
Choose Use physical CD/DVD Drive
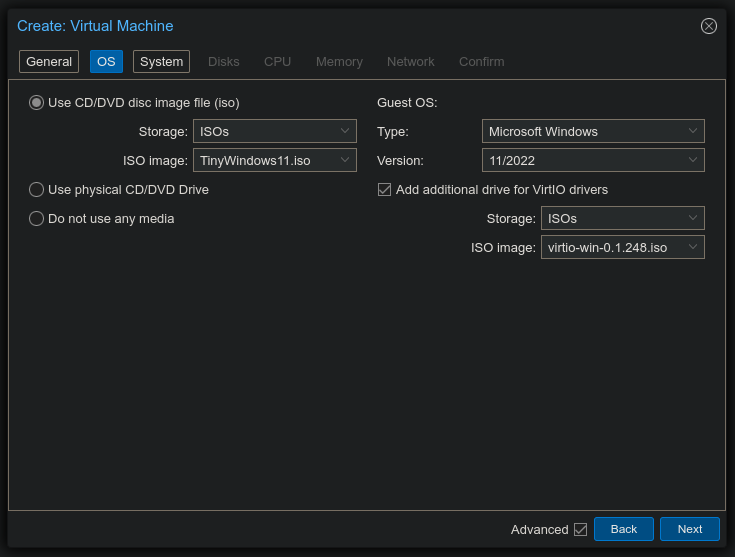pyautogui.click(x=37, y=190)
